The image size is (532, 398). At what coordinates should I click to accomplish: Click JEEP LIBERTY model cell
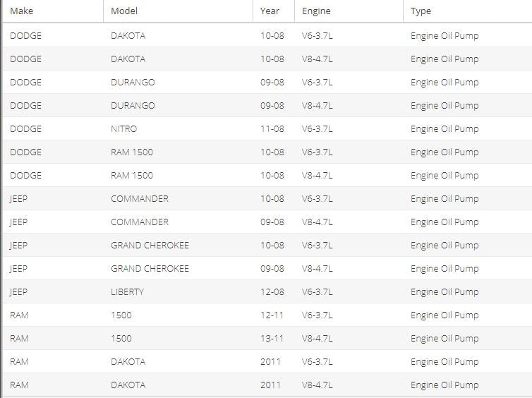127,292
